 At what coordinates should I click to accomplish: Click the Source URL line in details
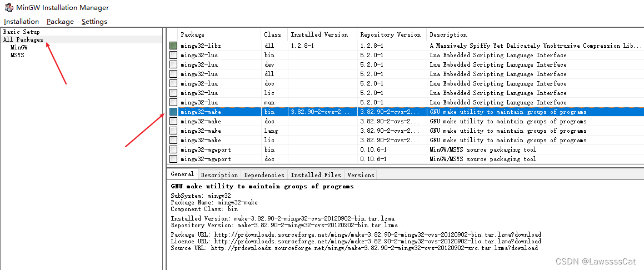tap(354, 248)
